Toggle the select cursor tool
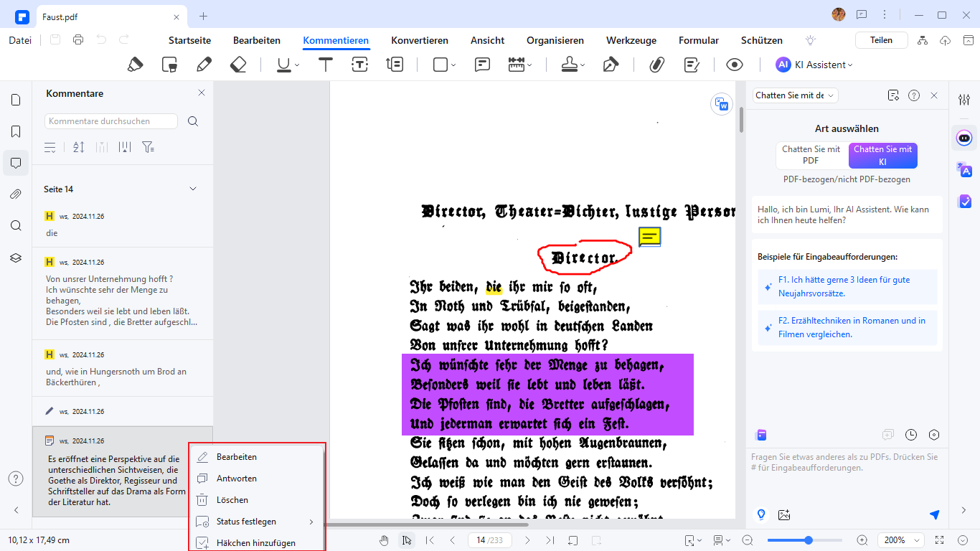Viewport: 980px width, 551px height. coord(406,540)
